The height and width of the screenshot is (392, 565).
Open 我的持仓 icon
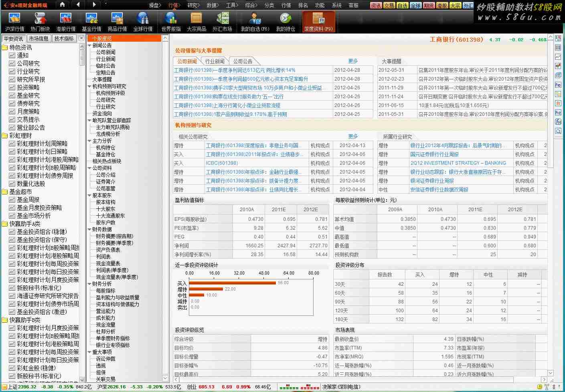coord(286,18)
